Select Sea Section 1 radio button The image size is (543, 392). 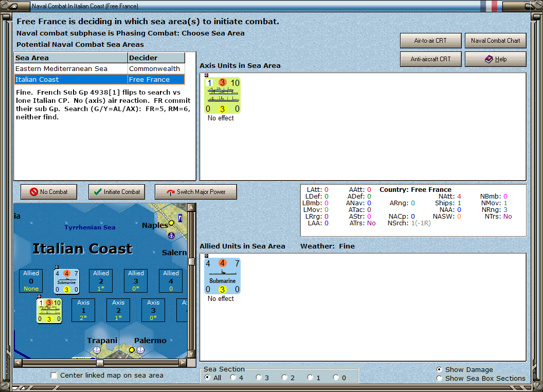310,378
